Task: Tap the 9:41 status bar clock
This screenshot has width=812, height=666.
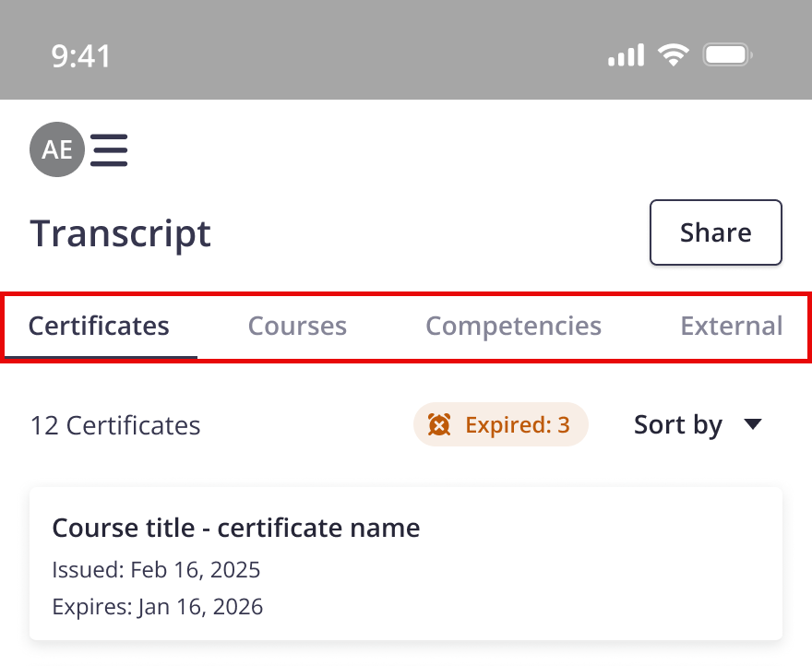Action: (81, 56)
